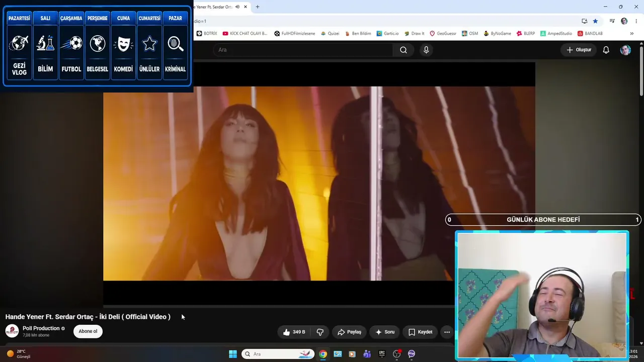
Task: Open OBS Studio from the taskbar
Action: [x=397, y=354]
